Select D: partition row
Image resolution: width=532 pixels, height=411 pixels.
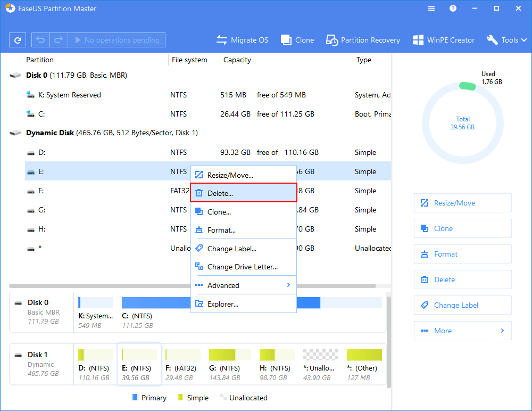[x=208, y=152]
